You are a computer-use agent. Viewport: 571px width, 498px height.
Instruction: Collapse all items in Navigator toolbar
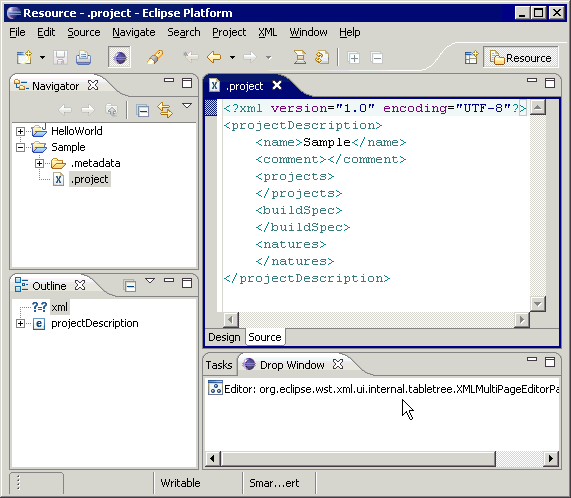click(142, 110)
